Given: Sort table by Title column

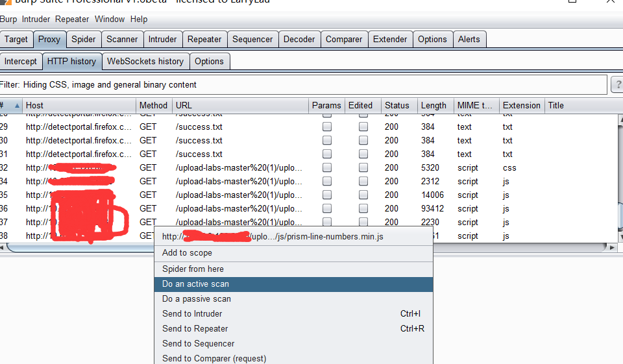Looking at the screenshot, I should pyautogui.click(x=582, y=105).
